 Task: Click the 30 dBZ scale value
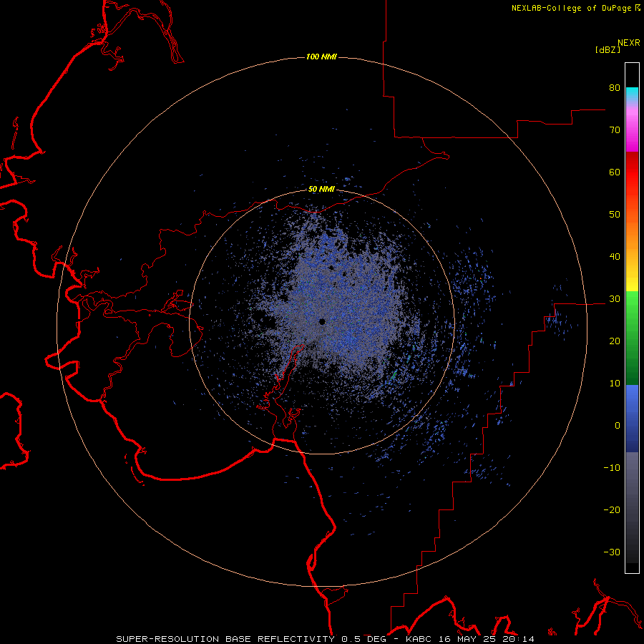click(x=615, y=298)
